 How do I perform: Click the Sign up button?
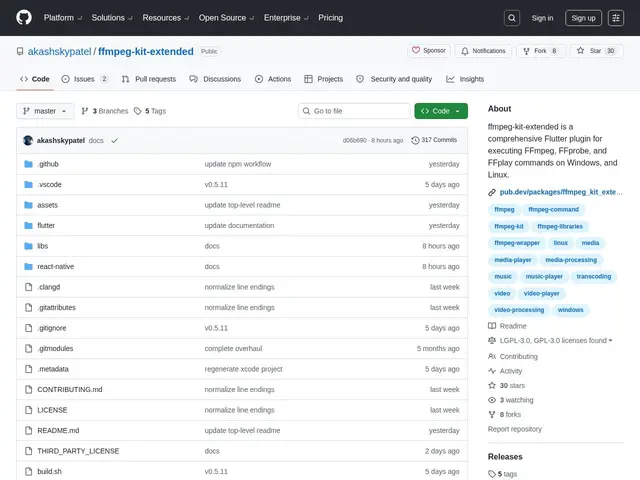583,18
